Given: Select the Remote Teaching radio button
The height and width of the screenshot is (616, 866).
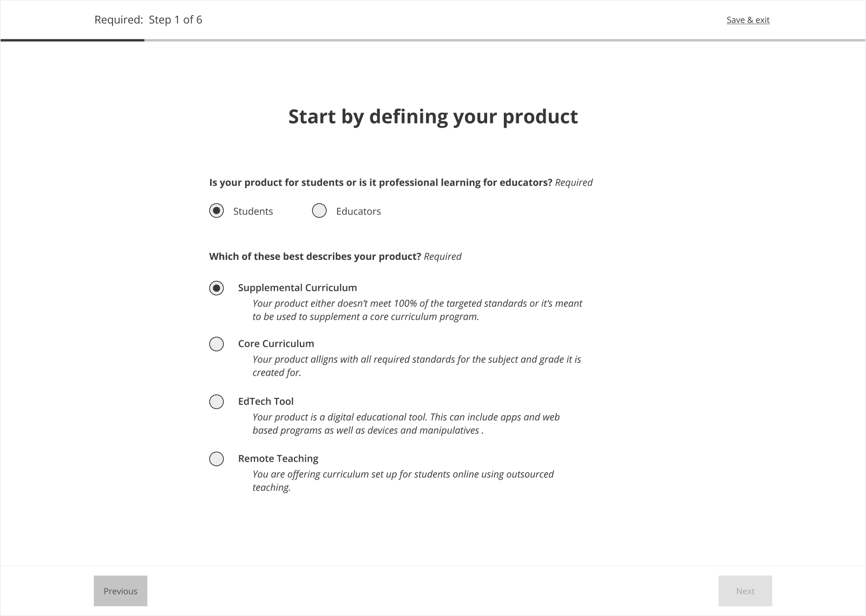Looking at the screenshot, I should pyautogui.click(x=216, y=459).
